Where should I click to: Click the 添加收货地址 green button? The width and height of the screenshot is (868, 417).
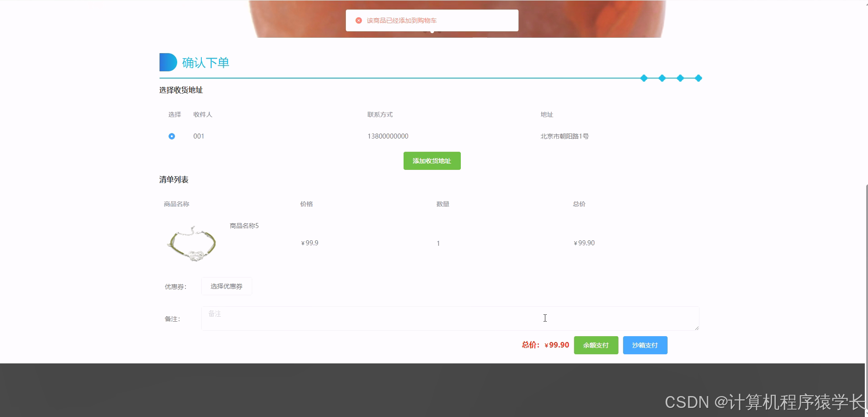click(432, 161)
